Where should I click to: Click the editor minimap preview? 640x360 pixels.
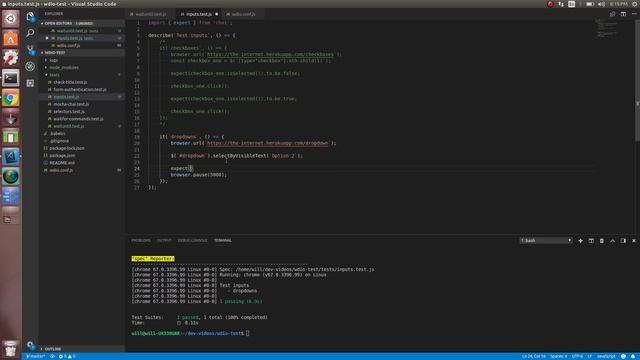pyautogui.click(x=607, y=29)
